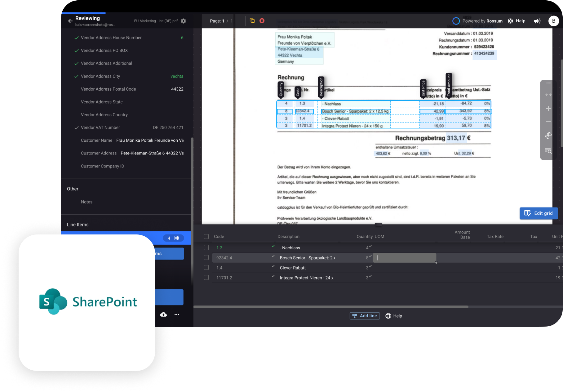Click the fit-width arrows icon
The height and width of the screenshot is (392, 563).
click(x=548, y=95)
